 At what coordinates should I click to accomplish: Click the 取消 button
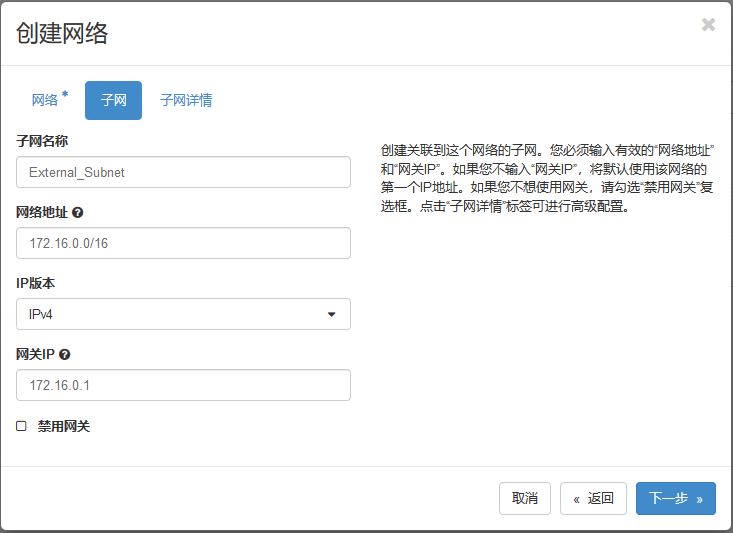click(525, 498)
